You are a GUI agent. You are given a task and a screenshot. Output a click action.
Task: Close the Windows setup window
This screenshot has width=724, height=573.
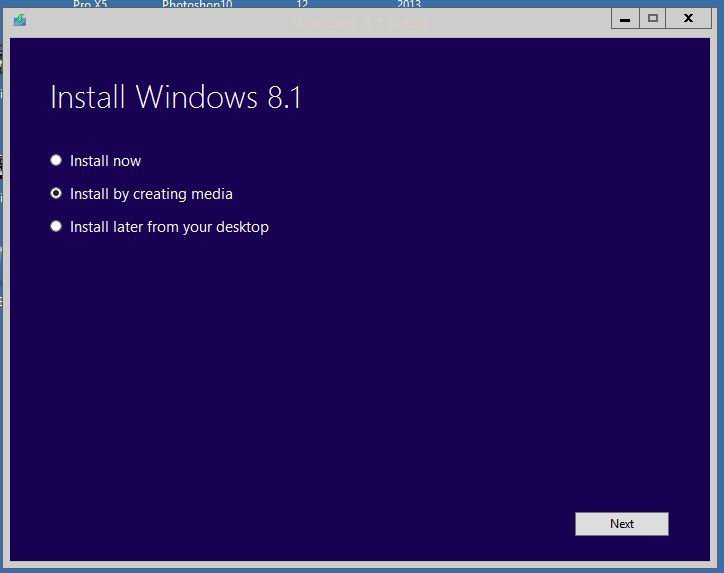[x=688, y=19]
